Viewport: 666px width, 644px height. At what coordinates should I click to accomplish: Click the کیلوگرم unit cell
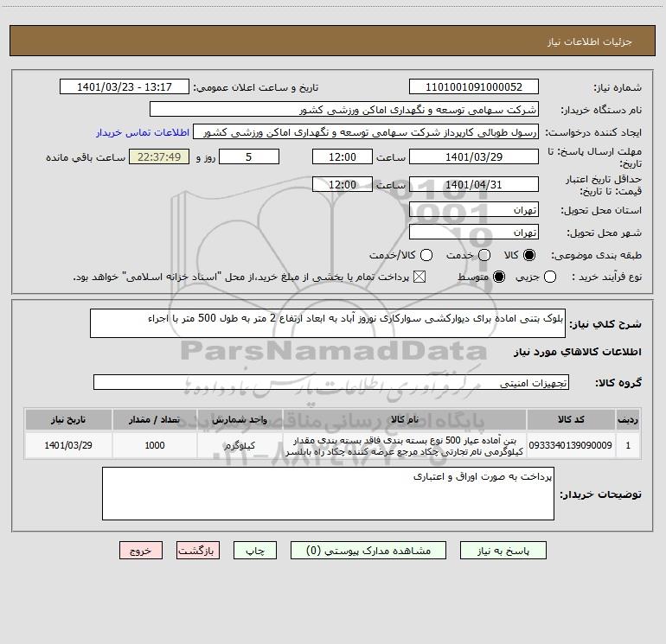tap(240, 445)
